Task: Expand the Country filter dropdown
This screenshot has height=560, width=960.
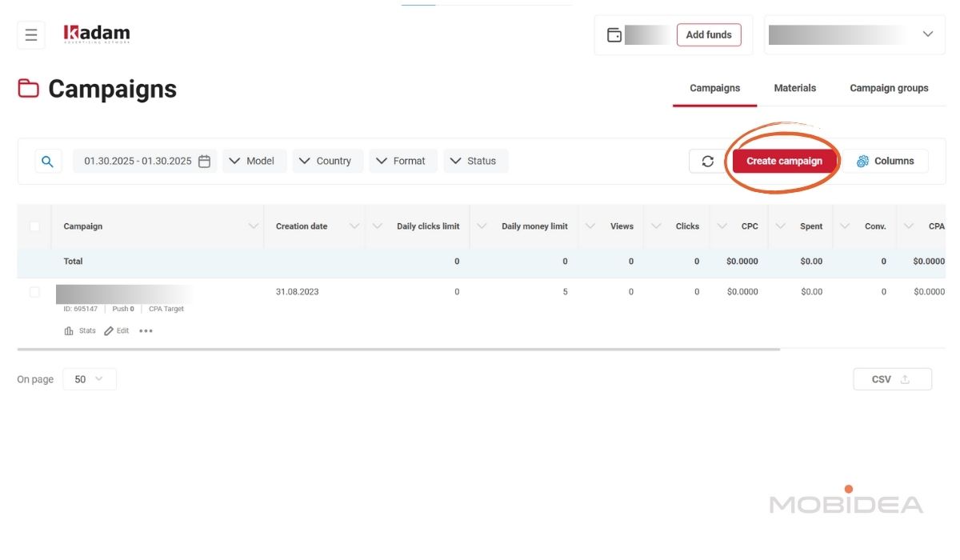Action: (x=326, y=162)
